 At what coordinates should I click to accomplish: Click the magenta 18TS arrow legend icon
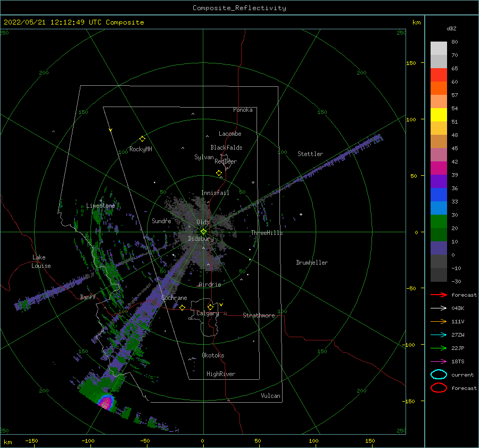pos(439,362)
